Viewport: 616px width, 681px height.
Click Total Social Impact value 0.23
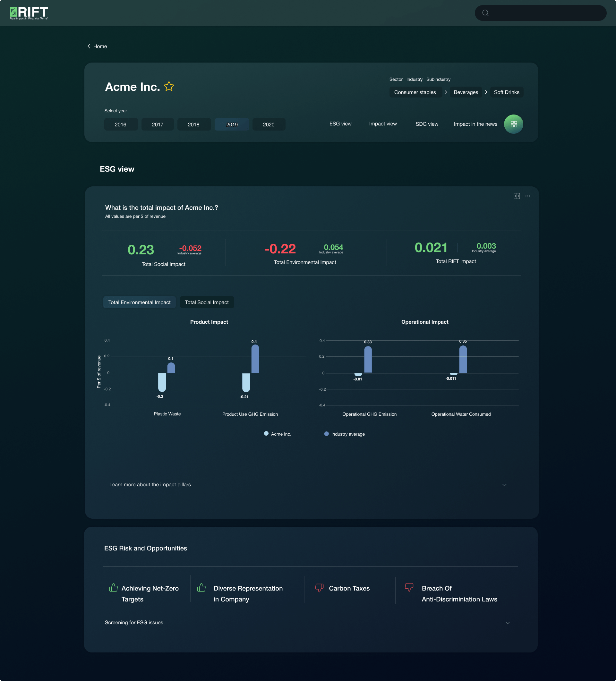click(141, 250)
